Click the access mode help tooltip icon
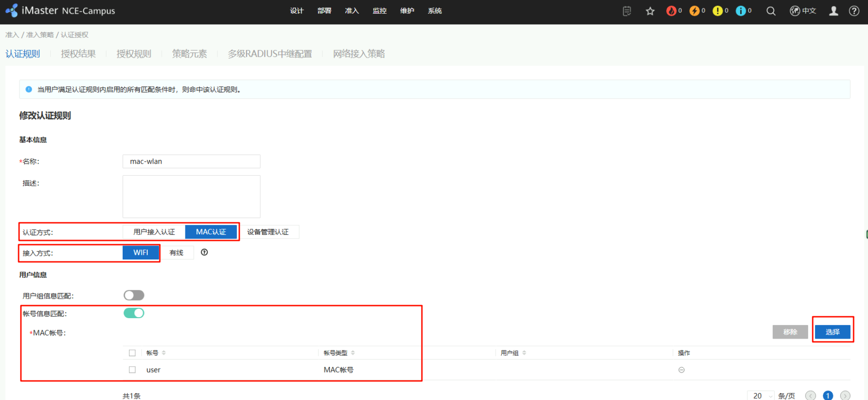Screen dimensions: 868x400 pyautogui.click(x=204, y=253)
